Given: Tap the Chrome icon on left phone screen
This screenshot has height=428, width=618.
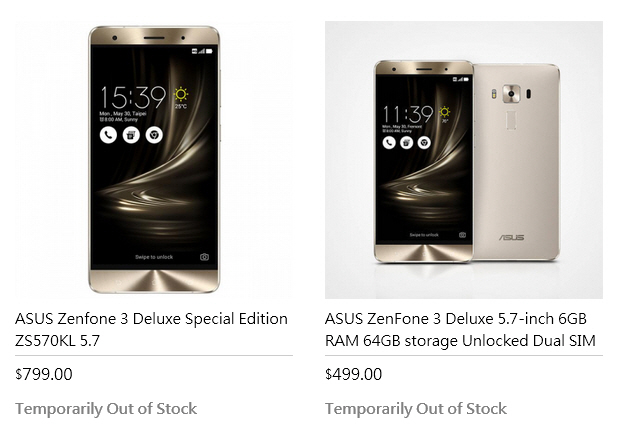Looking at the screenshot, I should click(154, 135).
